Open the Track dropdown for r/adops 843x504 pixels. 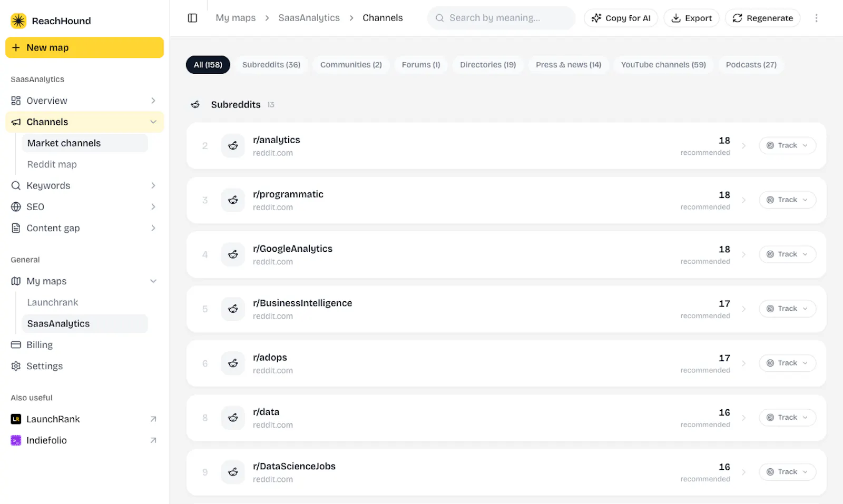(x=788, y=363)
